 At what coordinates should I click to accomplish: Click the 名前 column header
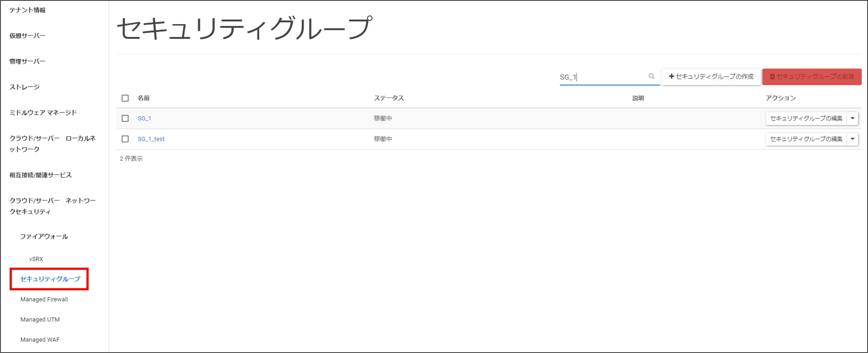point(144,98)
